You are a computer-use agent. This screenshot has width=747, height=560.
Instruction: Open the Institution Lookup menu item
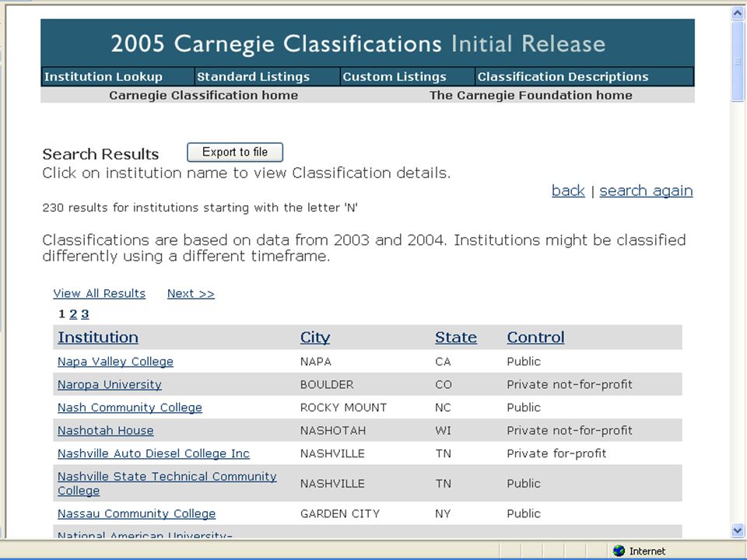click(103, 77)
